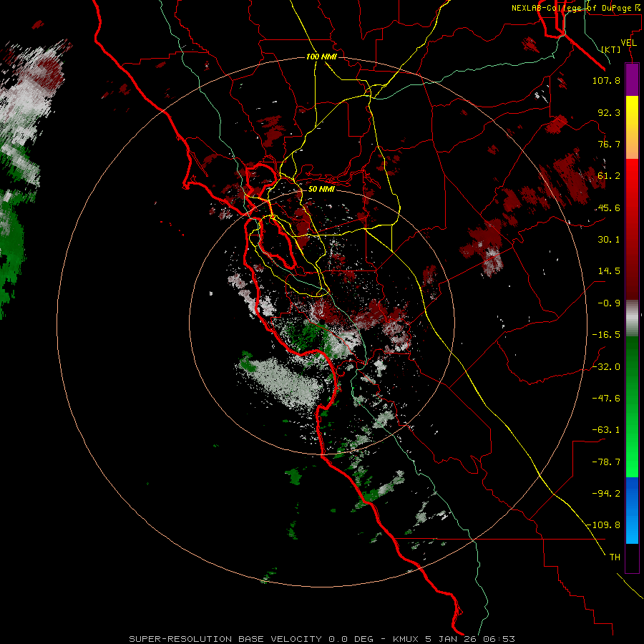The width and height of the screenshot is (644, 644).
Task: Pick the blue segment of the color bar
Action: click(x=632, y=510)
